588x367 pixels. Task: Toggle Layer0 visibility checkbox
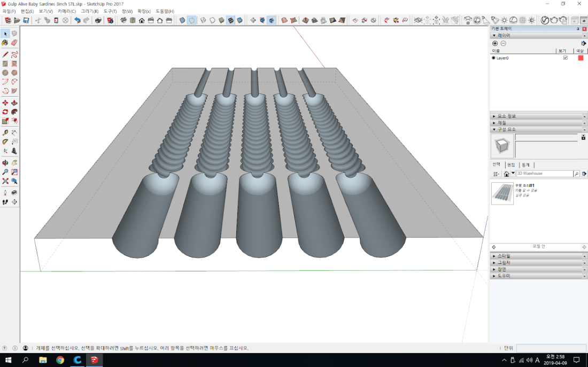point(566,58)
